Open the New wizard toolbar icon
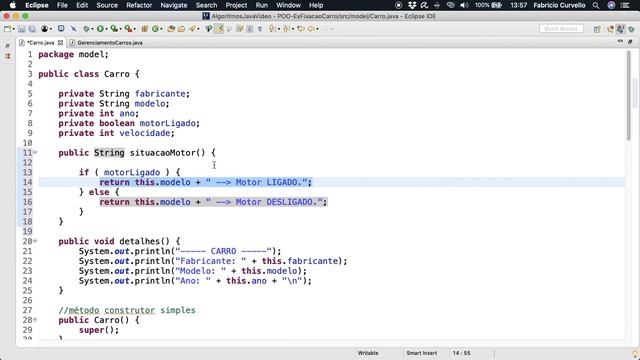640x360 pixels. [x=7, y=29]
